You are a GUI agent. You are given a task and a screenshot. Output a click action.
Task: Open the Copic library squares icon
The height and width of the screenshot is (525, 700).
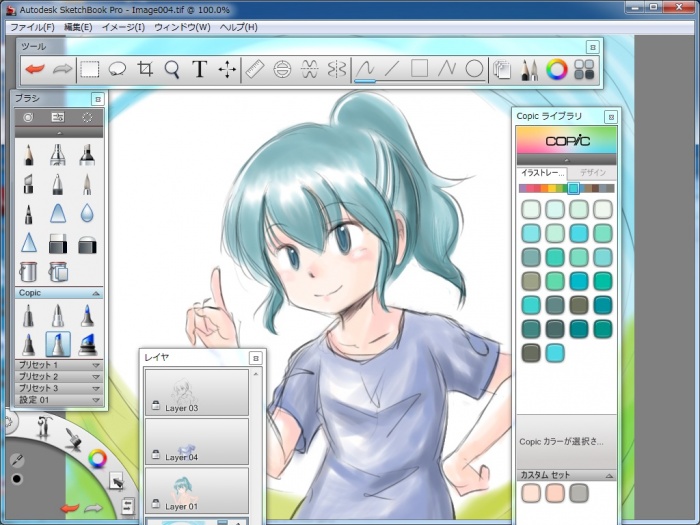point(584,70)
